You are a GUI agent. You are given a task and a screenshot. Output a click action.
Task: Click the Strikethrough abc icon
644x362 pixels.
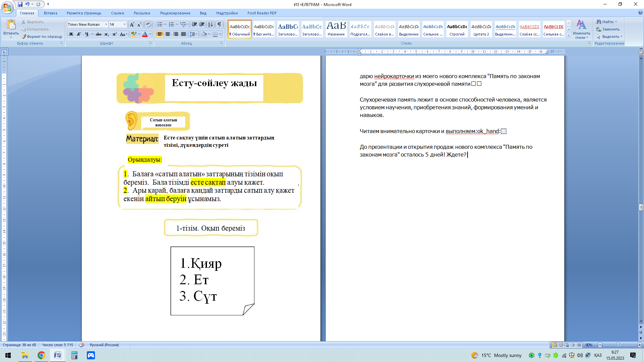(x=99, y=34)
